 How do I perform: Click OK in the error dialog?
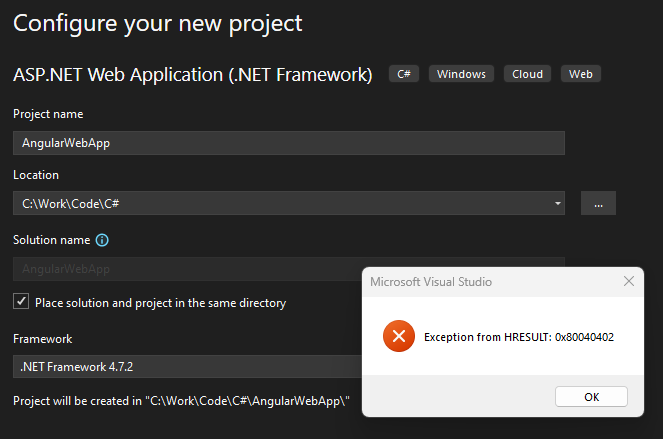click(x=591, y=397)
